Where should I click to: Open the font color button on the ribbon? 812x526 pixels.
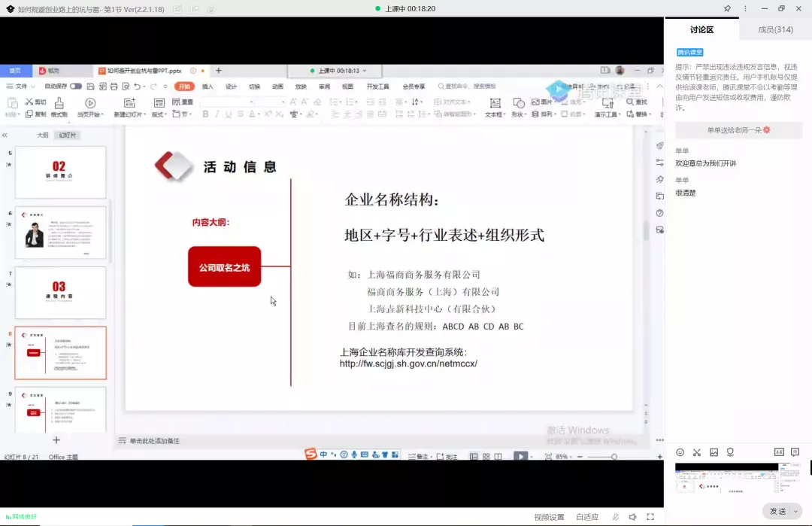click(253, 114)
